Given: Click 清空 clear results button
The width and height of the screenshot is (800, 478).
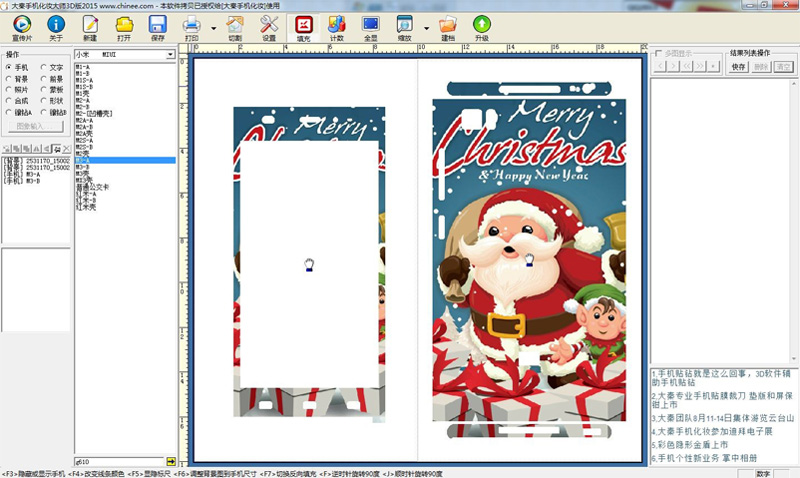Looking at the screenshot, I should (783, 67).
